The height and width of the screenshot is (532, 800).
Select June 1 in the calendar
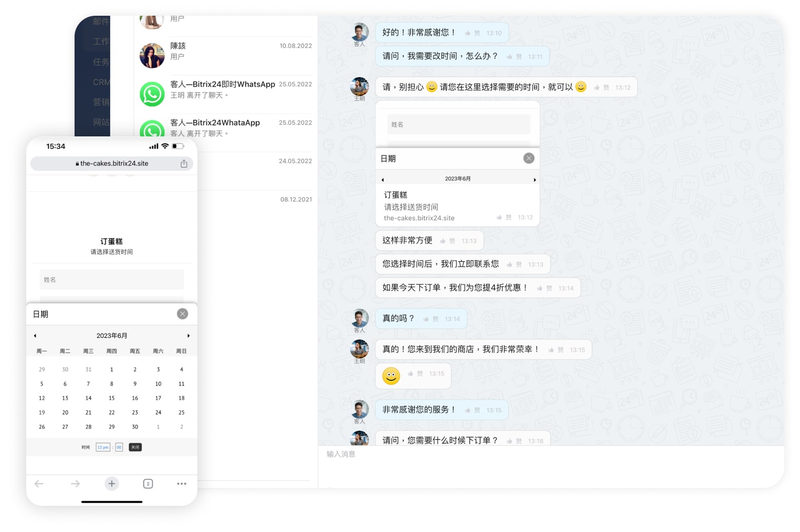112,370
